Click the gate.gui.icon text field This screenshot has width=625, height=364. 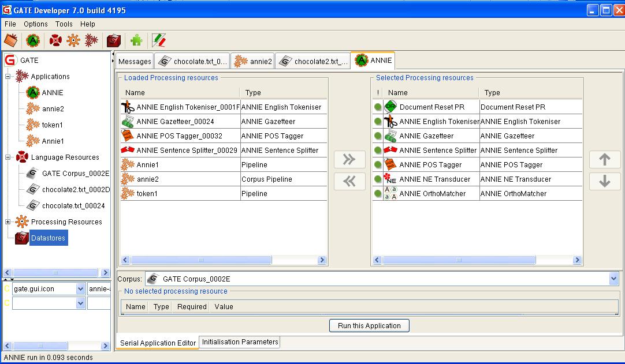tap(44, 289)
